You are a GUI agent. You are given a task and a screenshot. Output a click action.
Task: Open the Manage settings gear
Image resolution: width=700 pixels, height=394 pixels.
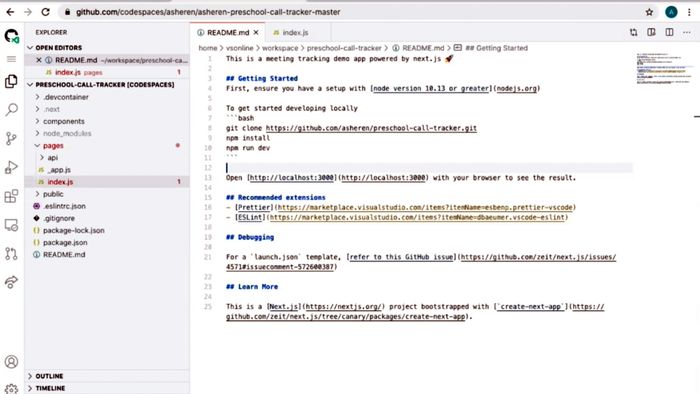tap(11, 389)
